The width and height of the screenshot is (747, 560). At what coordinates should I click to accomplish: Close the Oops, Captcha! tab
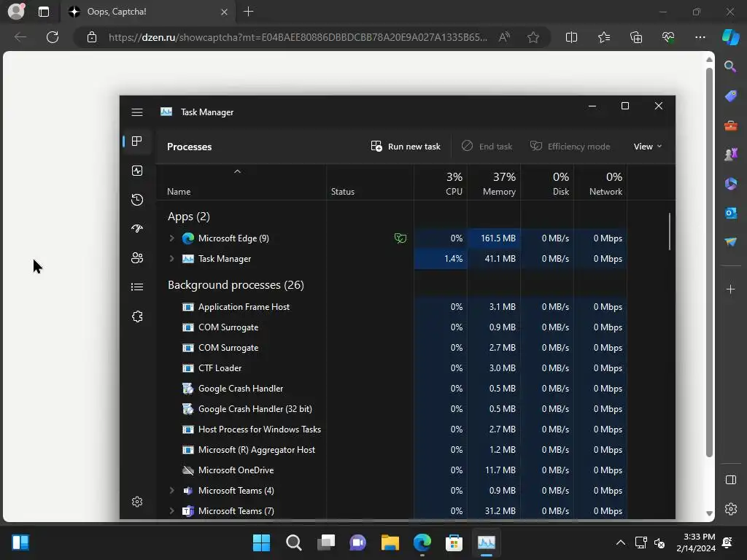[x=224, y=12]
